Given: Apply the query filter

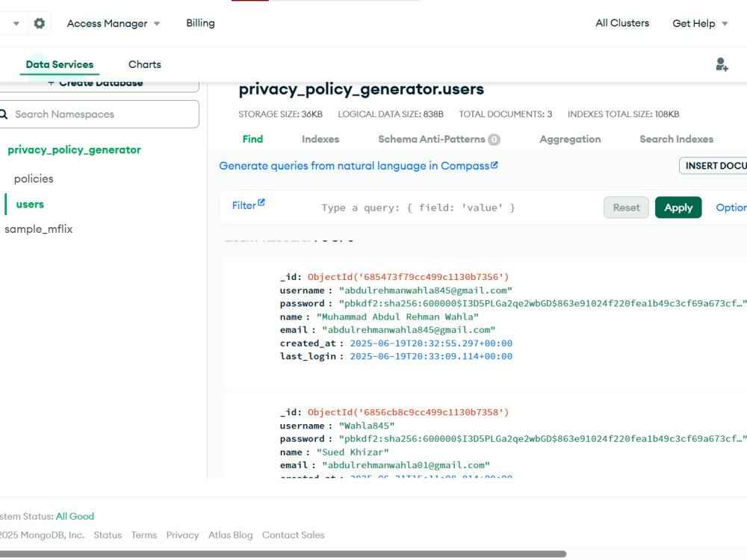Looking at the screenshot, I should [678, 208].
